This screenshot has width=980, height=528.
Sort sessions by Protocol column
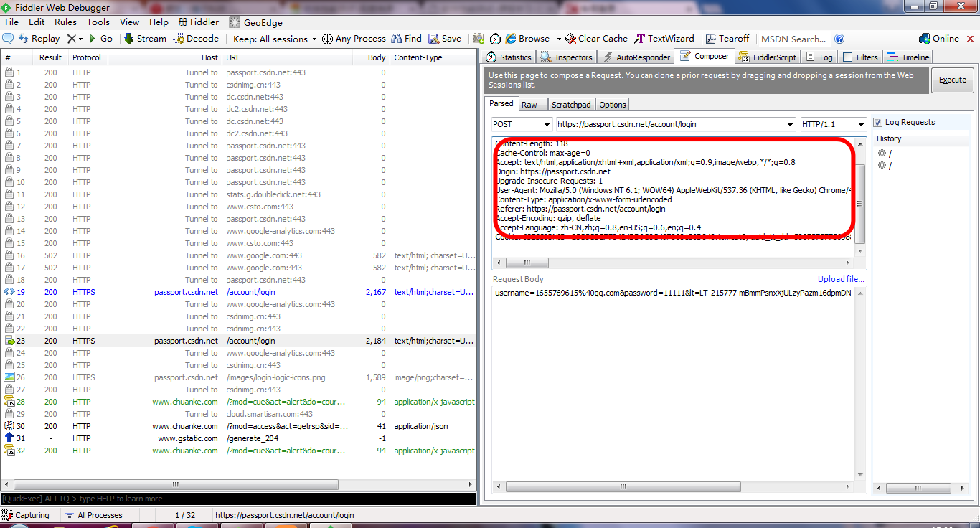click(87, 57)
